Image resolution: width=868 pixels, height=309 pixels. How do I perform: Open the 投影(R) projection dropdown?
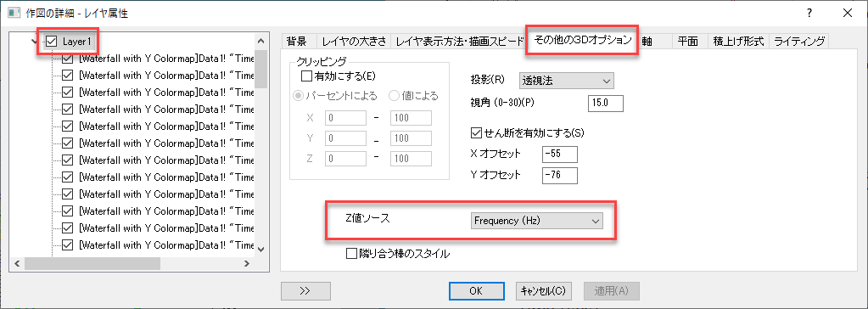tap(566, 81)
